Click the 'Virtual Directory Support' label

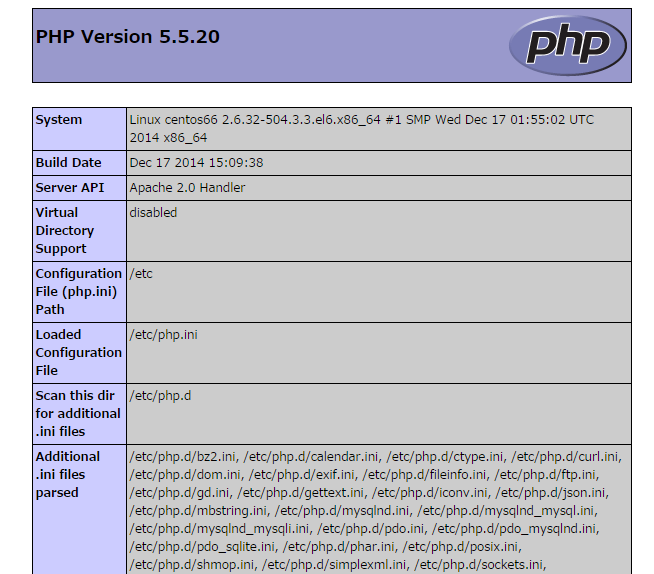point(65,231)
